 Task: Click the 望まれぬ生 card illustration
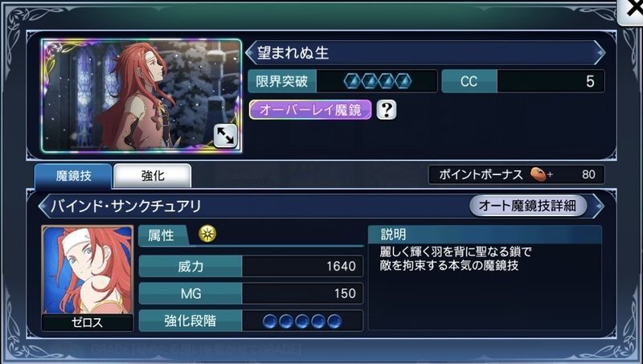click(141, 96)
